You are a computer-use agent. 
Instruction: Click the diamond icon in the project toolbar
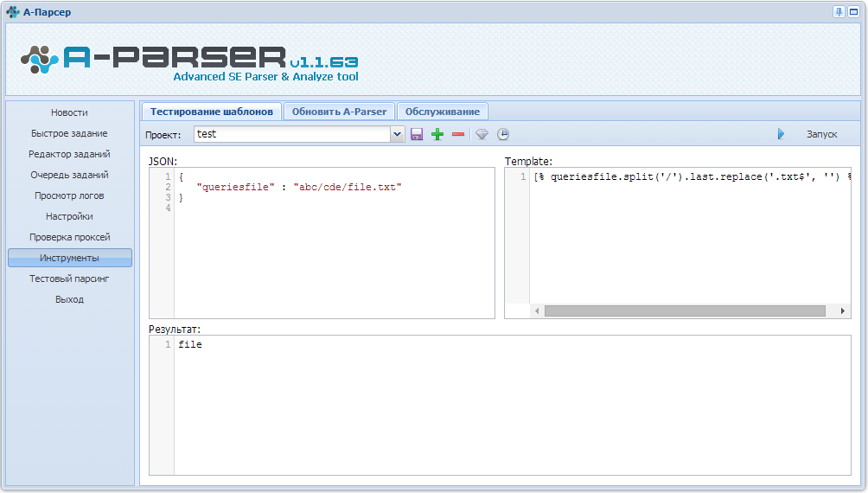pyautogui.click(x=482, y=134)
